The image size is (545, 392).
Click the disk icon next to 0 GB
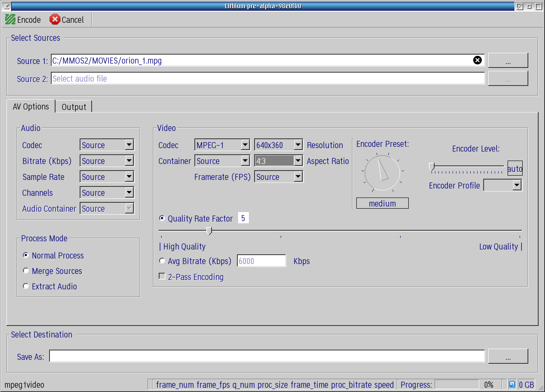coord(512,384)
